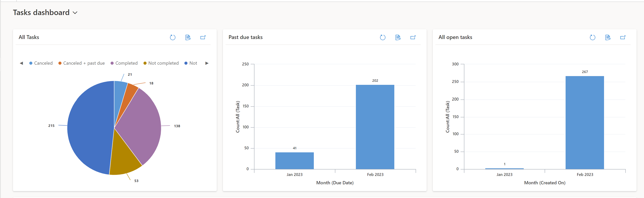Open the Tasks dashboard selector dropdown
644x198 pixels.
tap(75, 13)
